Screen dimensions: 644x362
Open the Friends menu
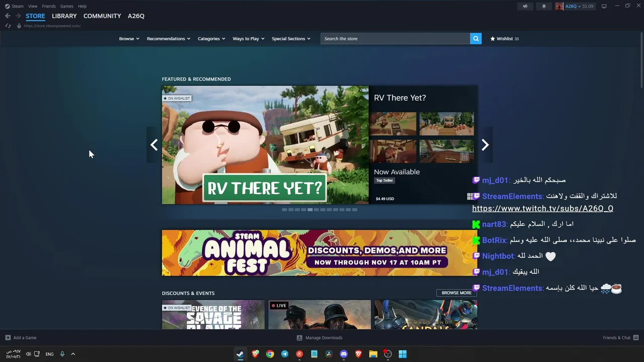pyautogui.click(x=49, y=6)
